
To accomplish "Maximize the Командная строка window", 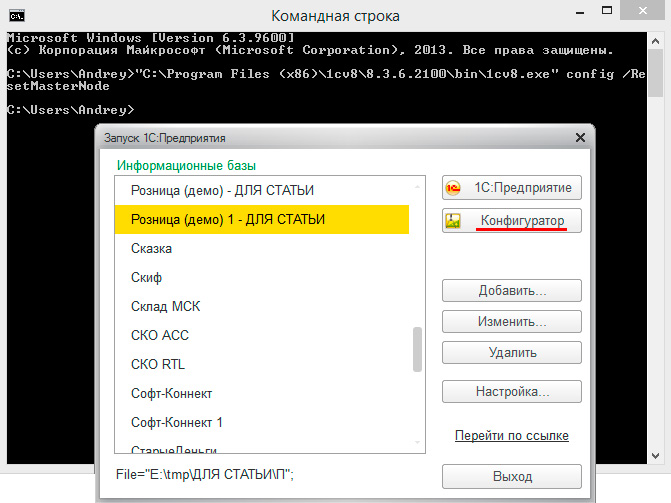I will coord(607,10).
